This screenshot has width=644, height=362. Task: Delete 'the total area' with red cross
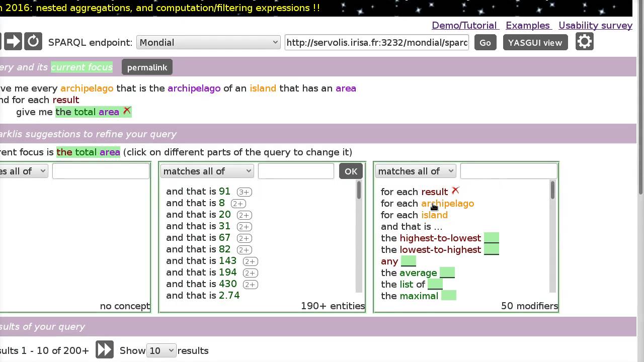coord(127,111)
